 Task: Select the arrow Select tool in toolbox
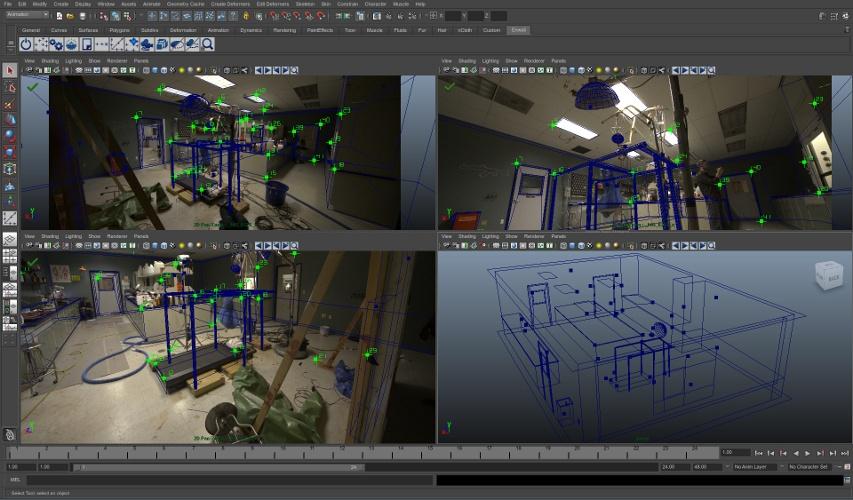point(10,70)
